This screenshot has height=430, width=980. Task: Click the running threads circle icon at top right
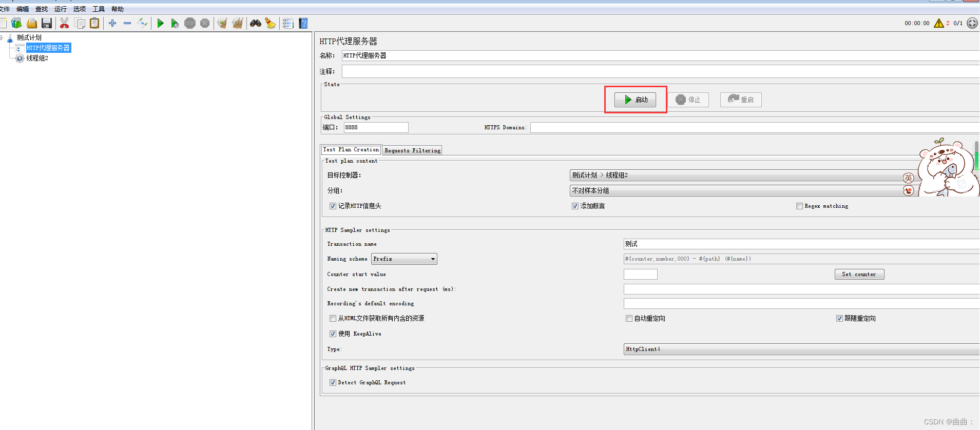tap(972, 23)
